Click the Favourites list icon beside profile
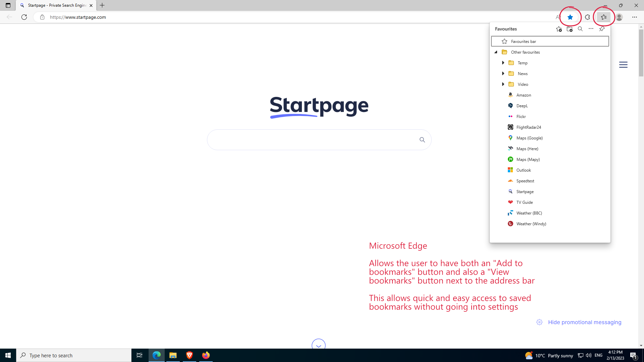This screenshot has width=644, height=362. (604, 17)
